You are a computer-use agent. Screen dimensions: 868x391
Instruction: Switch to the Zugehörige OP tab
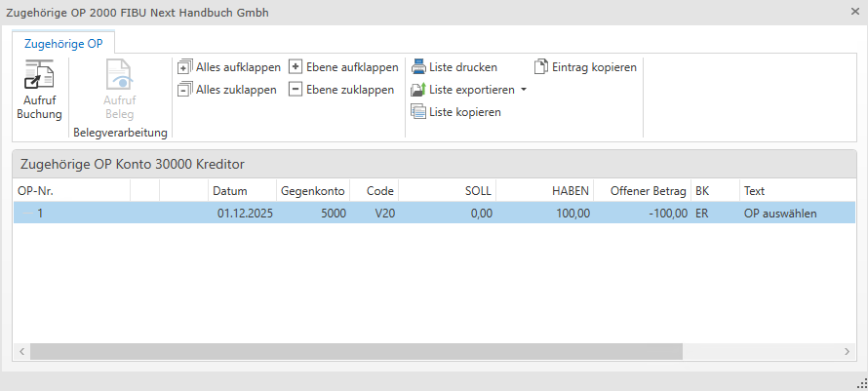pyautogui.click(x=63, y=43)
